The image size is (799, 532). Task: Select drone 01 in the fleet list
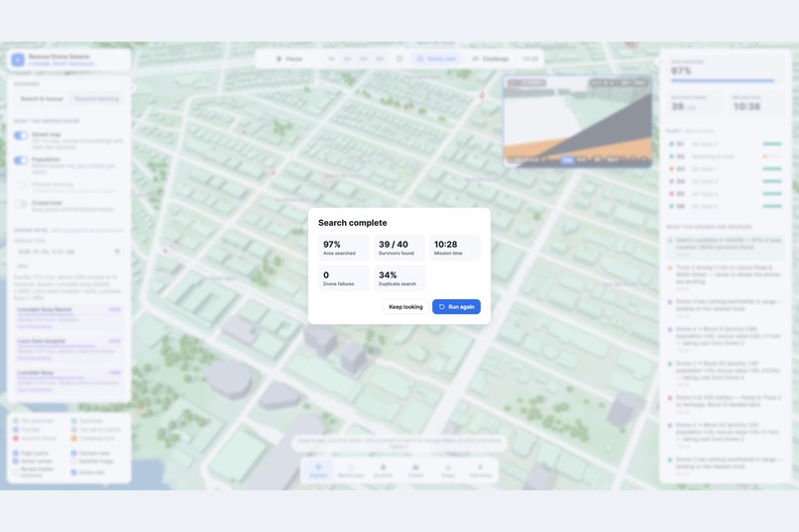[725, 144]
